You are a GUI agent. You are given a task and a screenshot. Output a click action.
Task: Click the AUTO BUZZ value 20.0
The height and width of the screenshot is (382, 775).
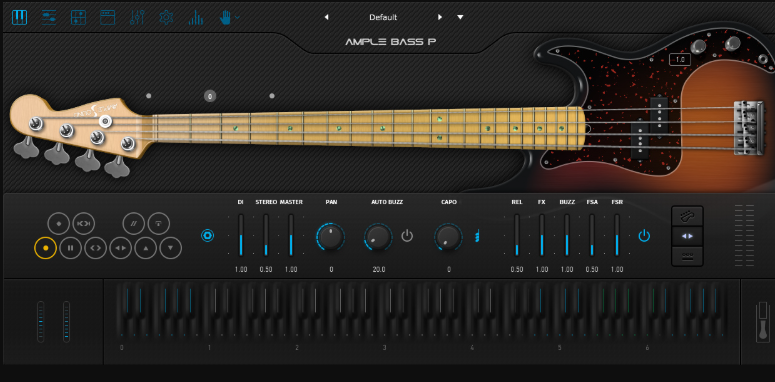379,270
